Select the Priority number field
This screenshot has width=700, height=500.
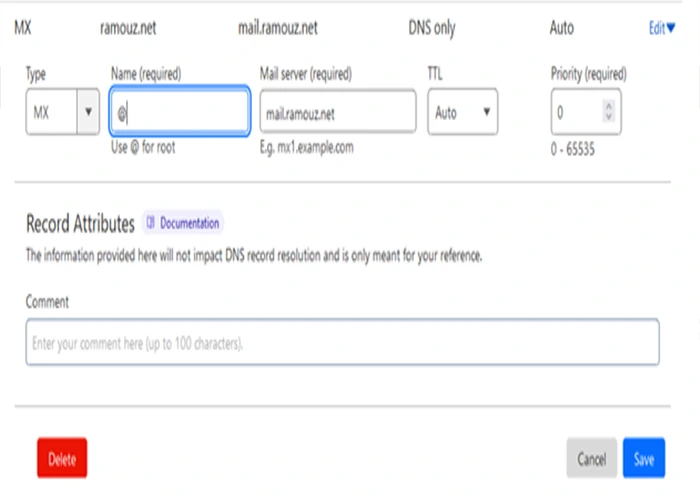[x=586, y=112]
